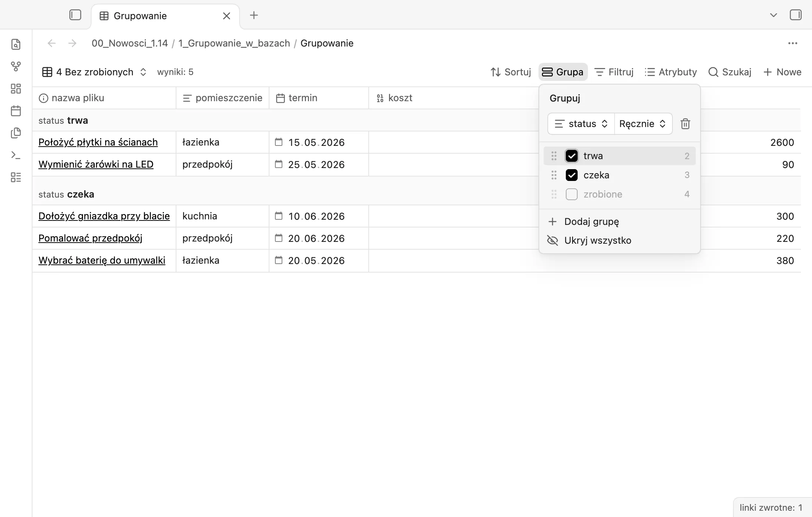Close the Grupowanie tab
The width and height of the screenshot is (812, 517).
(227, 16)
